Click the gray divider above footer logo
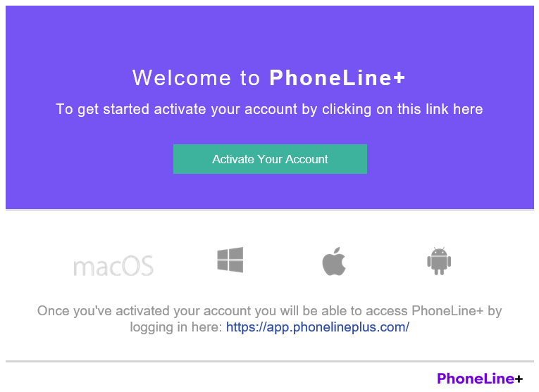This screenshot has height=392, width=539. click(270, 362)
